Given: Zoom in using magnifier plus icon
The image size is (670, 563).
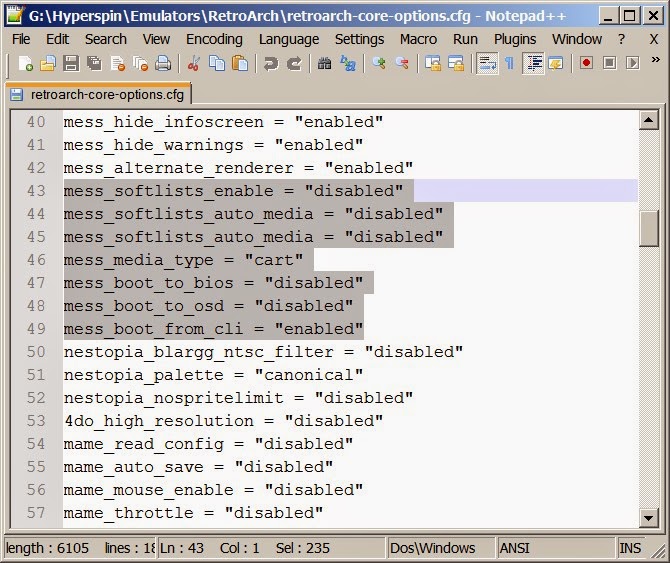Looking at the screenshot, I should (x=379, y=64).
